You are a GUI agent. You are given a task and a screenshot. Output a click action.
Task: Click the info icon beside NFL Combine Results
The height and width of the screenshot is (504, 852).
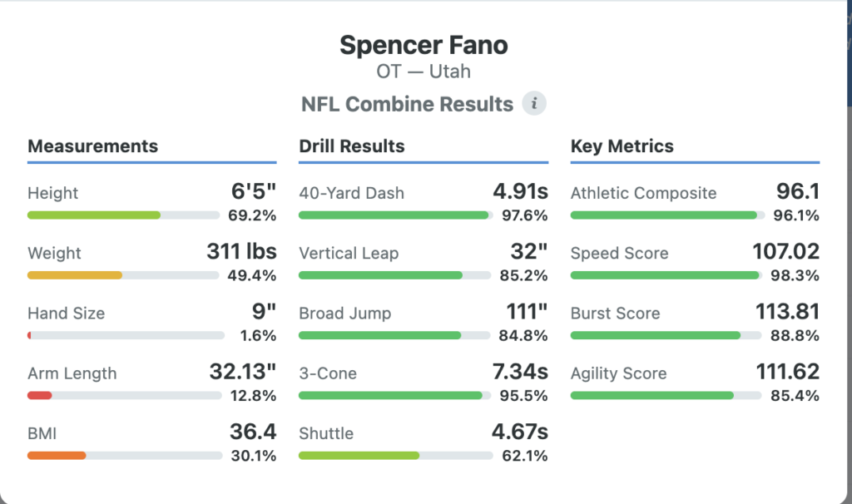(x=534, y=104)
